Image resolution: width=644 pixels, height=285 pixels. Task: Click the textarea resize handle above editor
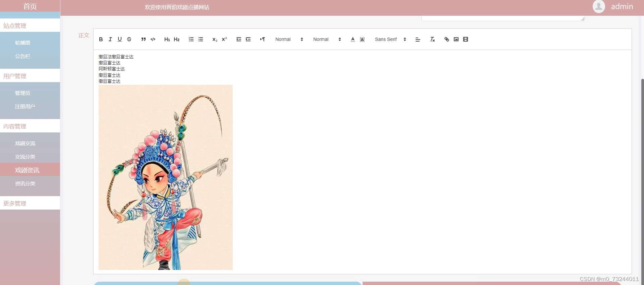click(x=583, y=19)
